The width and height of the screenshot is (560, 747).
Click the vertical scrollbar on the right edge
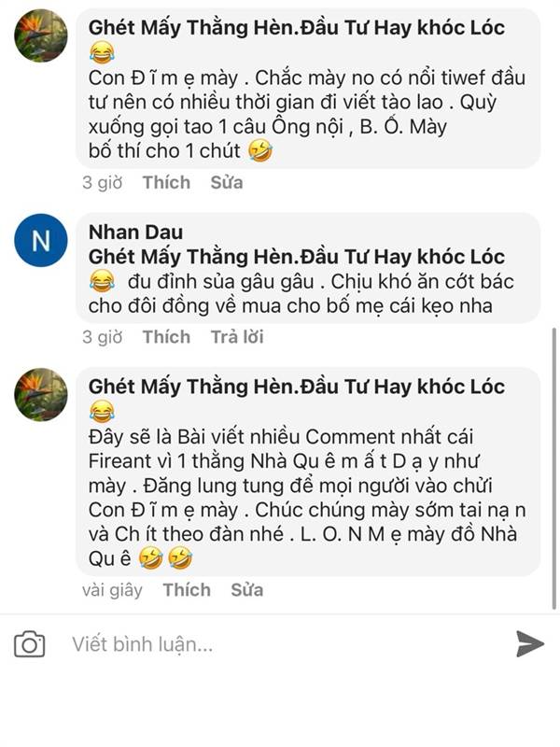point(553,468)
